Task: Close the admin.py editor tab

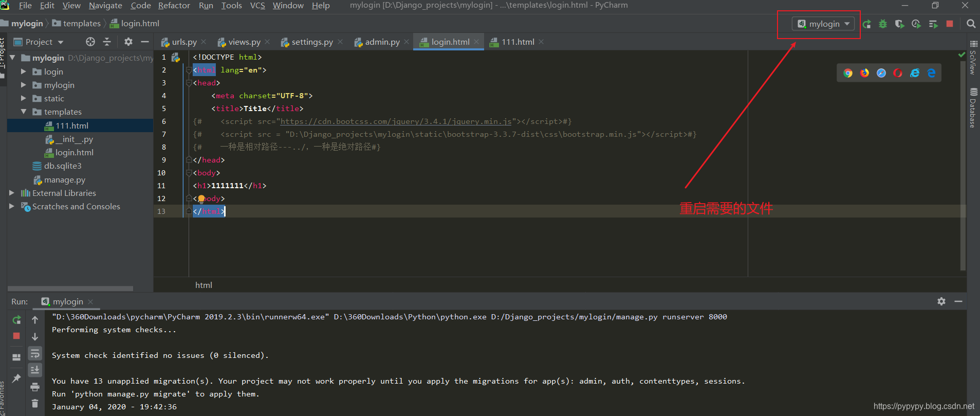Action: point(406,42)
